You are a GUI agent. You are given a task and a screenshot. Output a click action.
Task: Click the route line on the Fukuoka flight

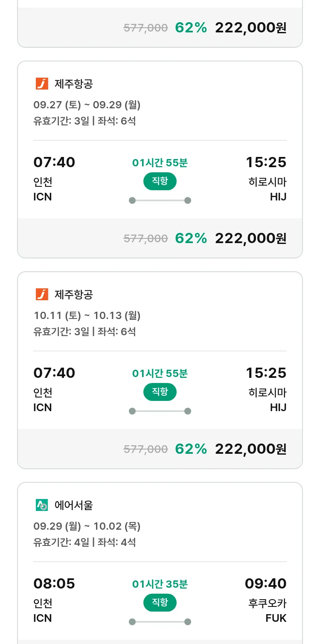pyautogui.click(x=160, y=622)
